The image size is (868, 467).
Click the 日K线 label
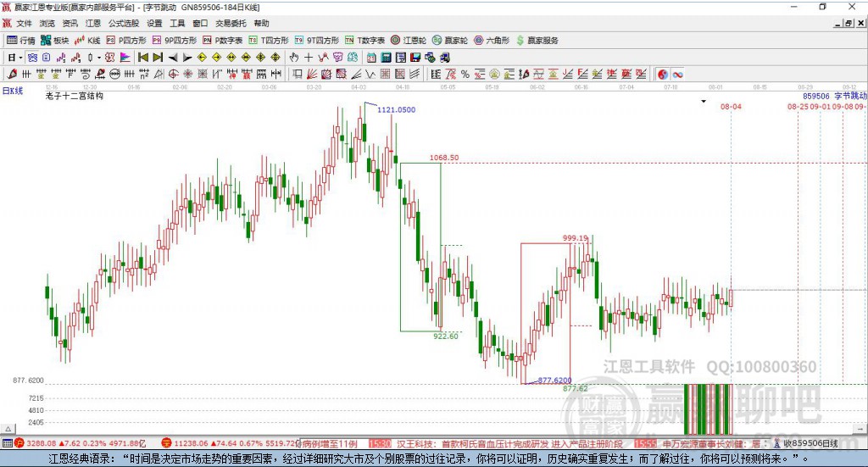click(x=13, y=91)
